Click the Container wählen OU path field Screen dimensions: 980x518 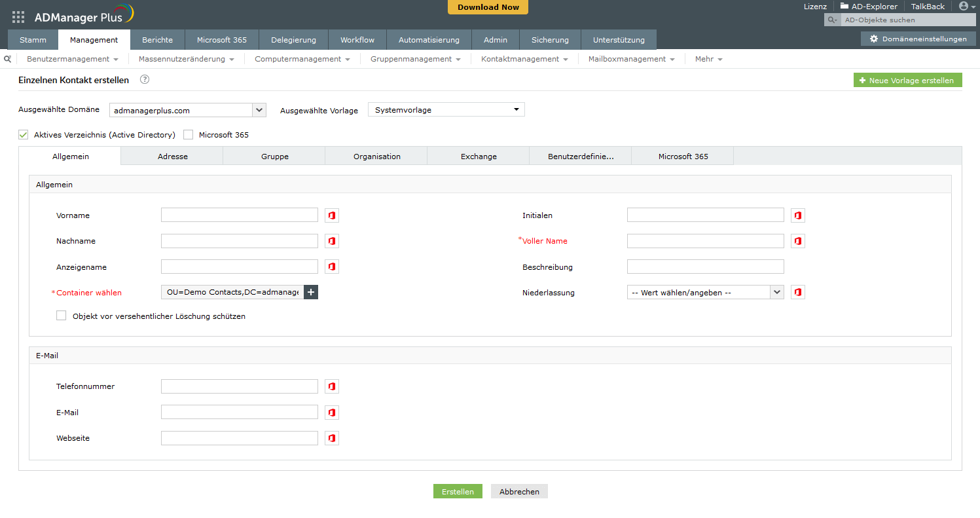pyautogui.click(x=232, y=292)
